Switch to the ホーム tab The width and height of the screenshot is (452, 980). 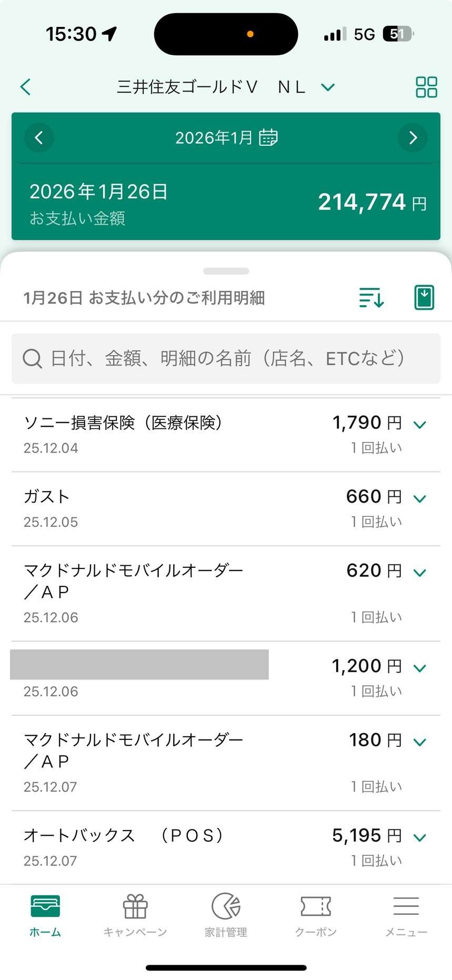tap(45, 916)
